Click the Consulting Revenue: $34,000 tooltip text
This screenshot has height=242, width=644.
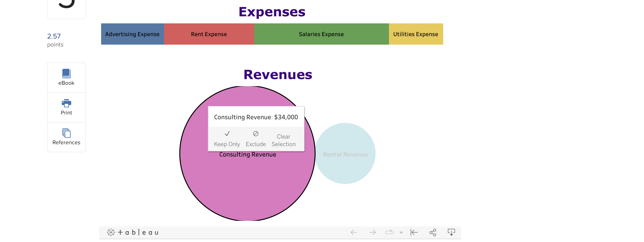click(256, 117)
